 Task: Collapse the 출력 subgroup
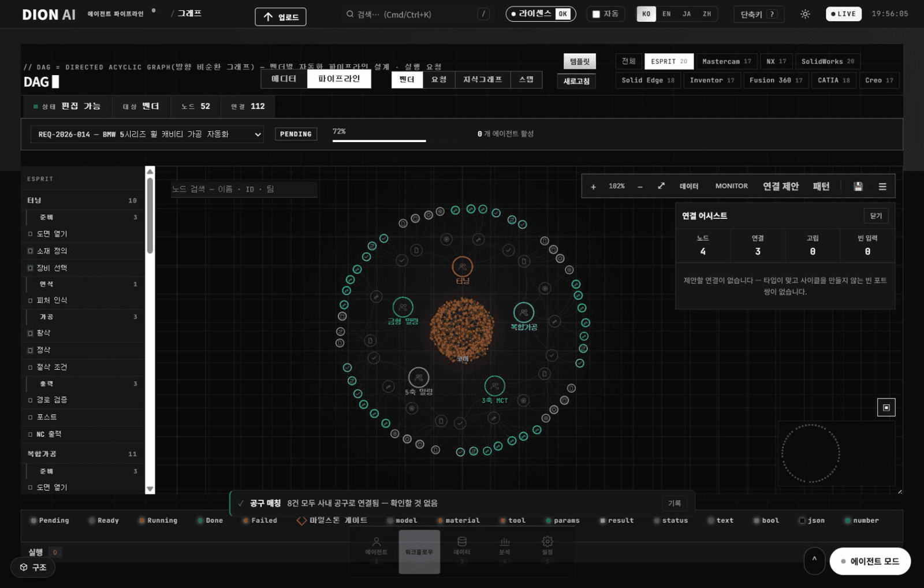coord(84,384)
